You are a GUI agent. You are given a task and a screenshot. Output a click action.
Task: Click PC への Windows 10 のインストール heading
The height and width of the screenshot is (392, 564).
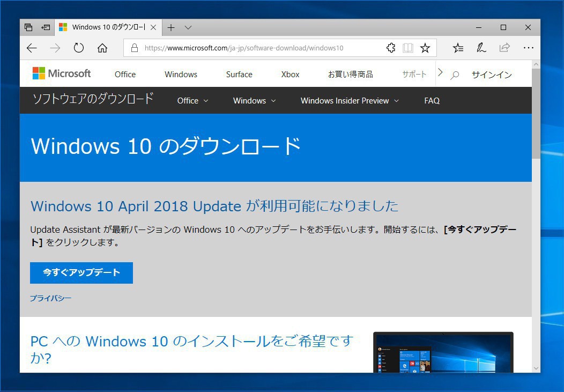(x=192, y=349)
